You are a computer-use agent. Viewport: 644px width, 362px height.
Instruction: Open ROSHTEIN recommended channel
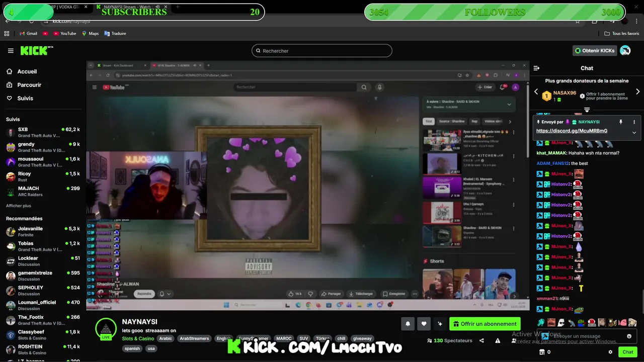point(42,349)
